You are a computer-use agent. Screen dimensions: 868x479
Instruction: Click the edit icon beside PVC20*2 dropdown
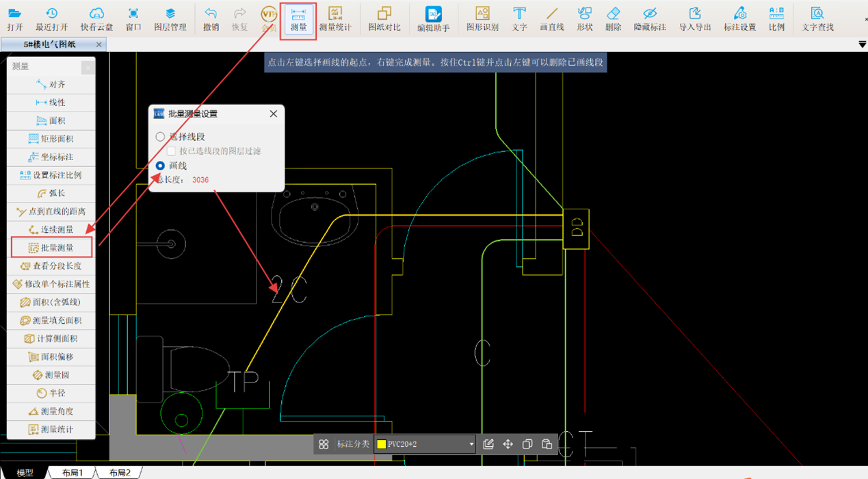(488, 444)
